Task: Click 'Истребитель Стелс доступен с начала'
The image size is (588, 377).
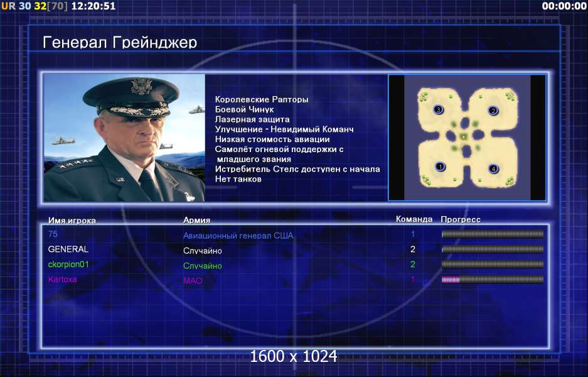Action: 297,169
